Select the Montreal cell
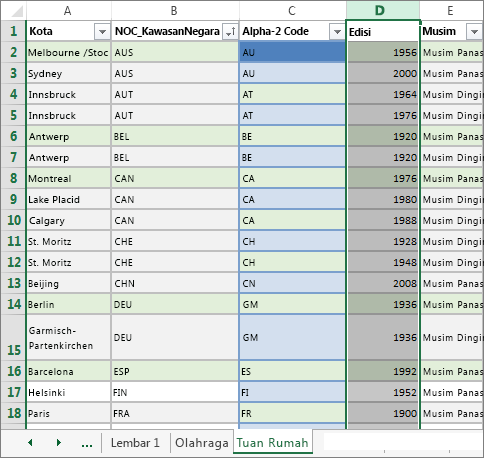The image size is (484, 458). (68, 178)
